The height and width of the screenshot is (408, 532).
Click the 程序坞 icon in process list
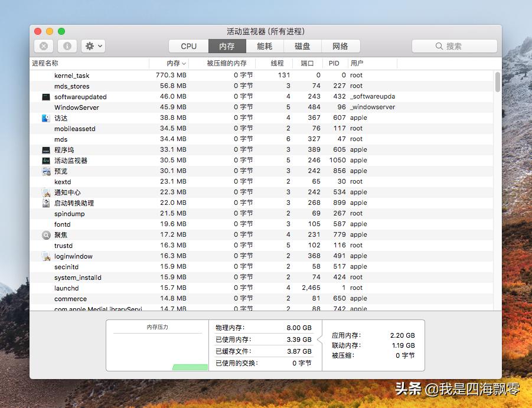(45, 149)
